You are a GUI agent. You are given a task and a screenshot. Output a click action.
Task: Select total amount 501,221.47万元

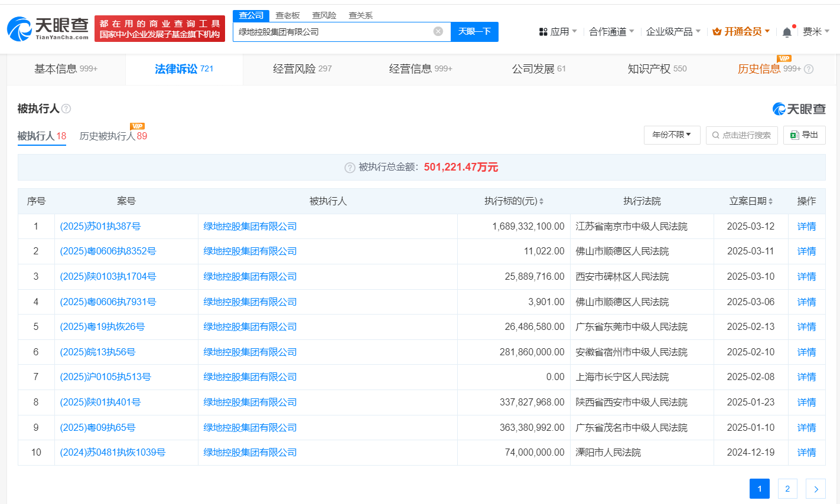461,168
